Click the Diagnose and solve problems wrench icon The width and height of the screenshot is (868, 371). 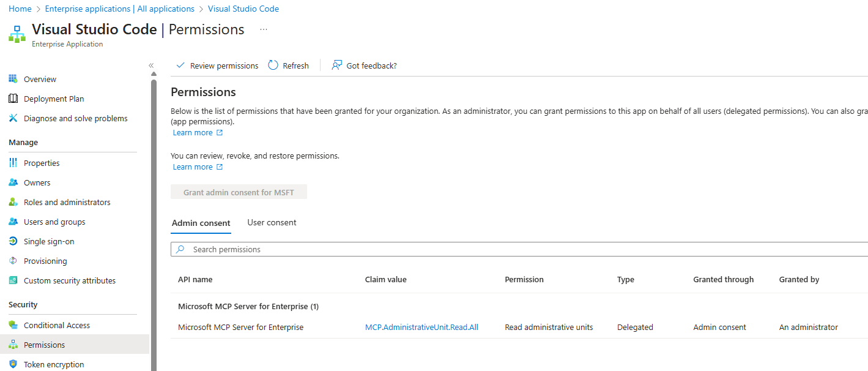pyautogui.click(x=13, y=118)
